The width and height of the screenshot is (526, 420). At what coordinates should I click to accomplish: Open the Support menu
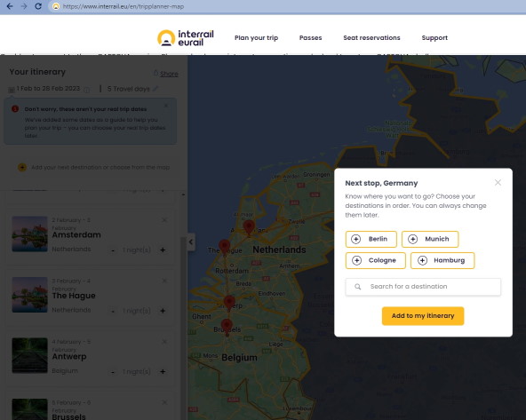coord(434,38)
